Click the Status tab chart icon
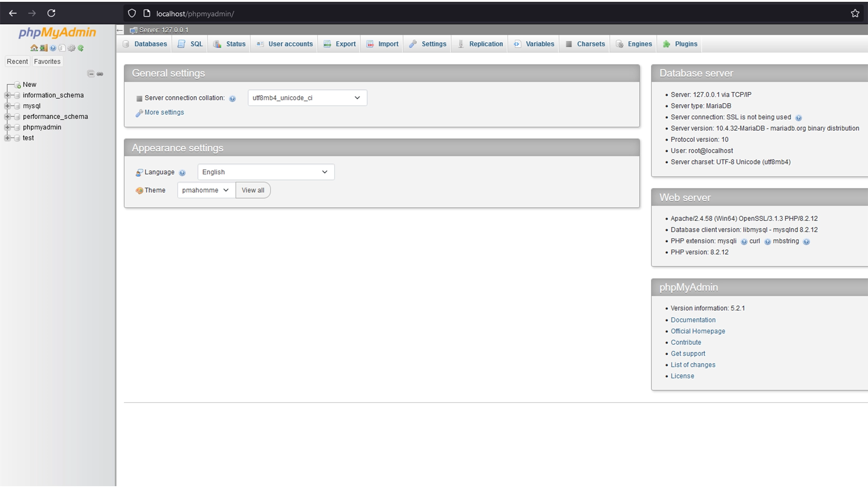 [217, 44]
